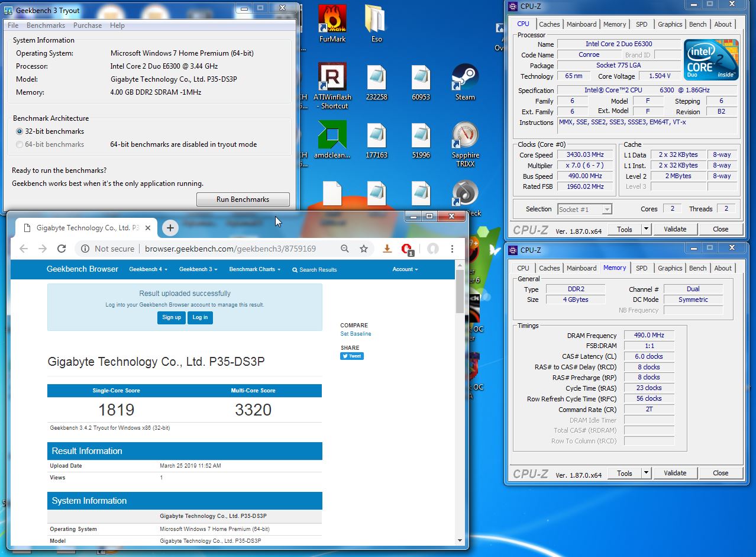The image size is (756, 557).
Task: Click the Not secure site info icon
Action: [x=85, y=249]
